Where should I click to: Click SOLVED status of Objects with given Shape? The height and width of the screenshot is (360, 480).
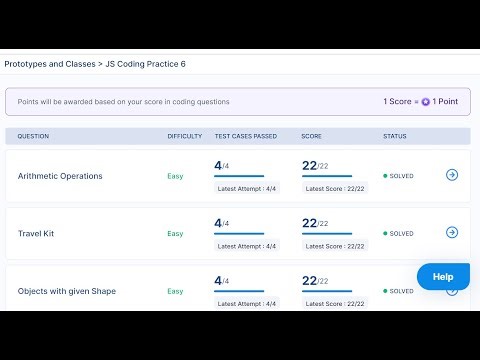click(x=398, y=291)
